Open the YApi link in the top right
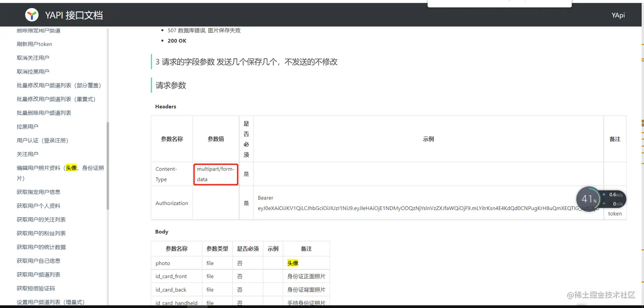Screen dimensions: 644x308 [x=618, y=15]
